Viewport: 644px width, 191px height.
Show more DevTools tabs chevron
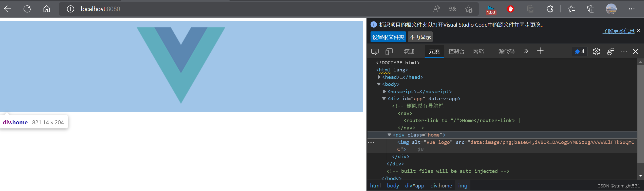(526, 51)
